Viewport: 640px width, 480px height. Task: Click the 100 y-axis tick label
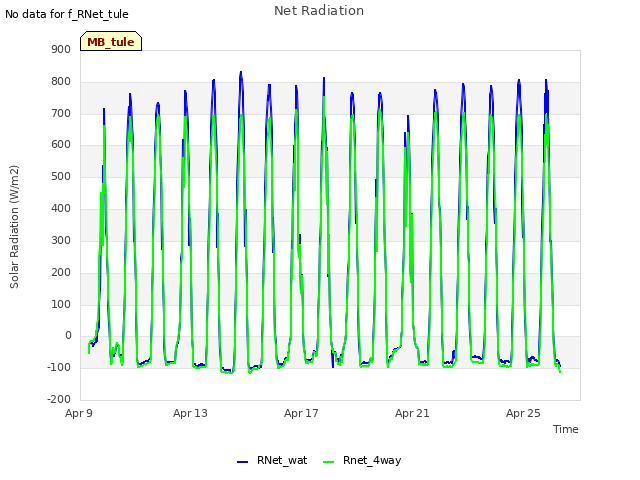tap(61, 304)
